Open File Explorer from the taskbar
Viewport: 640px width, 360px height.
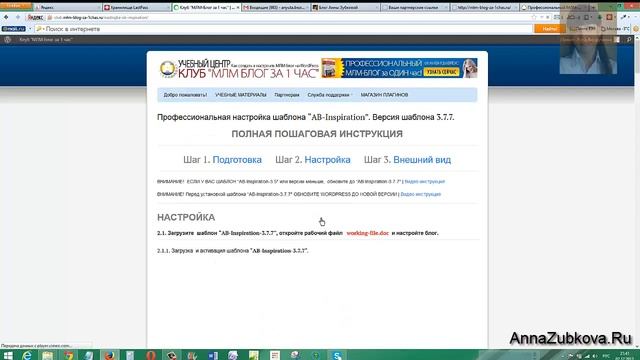(48, 356)
